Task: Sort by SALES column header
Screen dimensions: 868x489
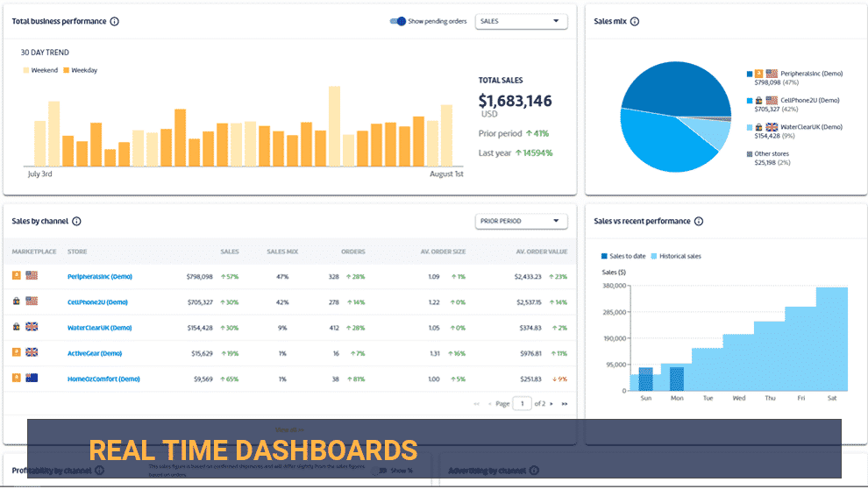Action: 230,252
